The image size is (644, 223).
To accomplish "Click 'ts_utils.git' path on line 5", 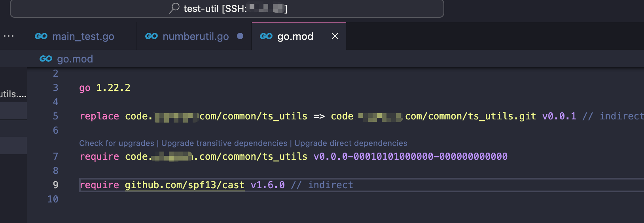I will [502, 116].
